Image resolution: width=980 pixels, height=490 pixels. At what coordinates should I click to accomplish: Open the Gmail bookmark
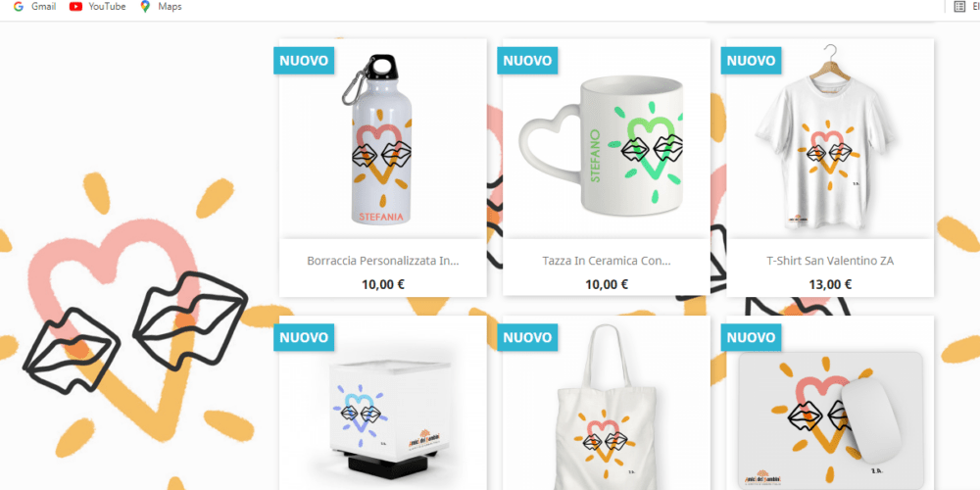pyautogui.click(x=34, y=7)
